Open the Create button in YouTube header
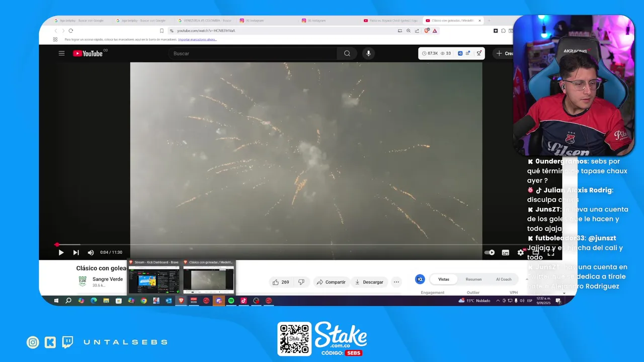Viewport: 644px width, 362px height. [505, 53]
